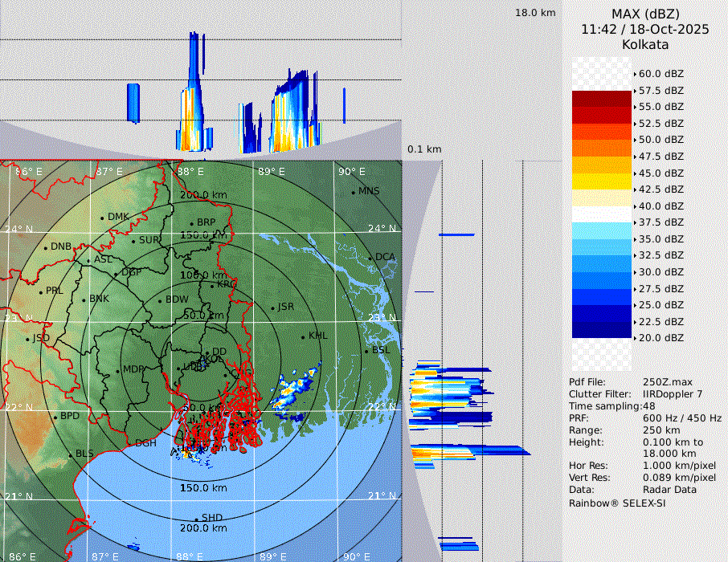Click the 57.5 dBZ legend label

point(661,90)
